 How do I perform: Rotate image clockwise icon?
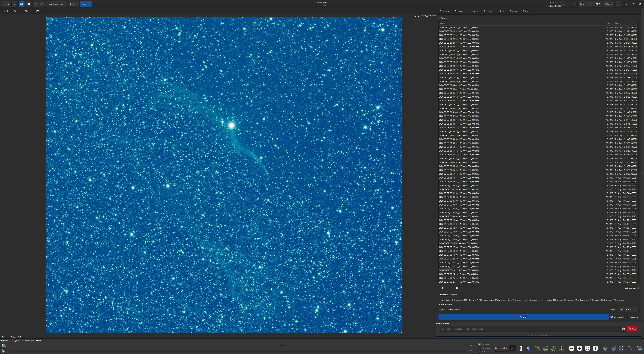[613, 348]
